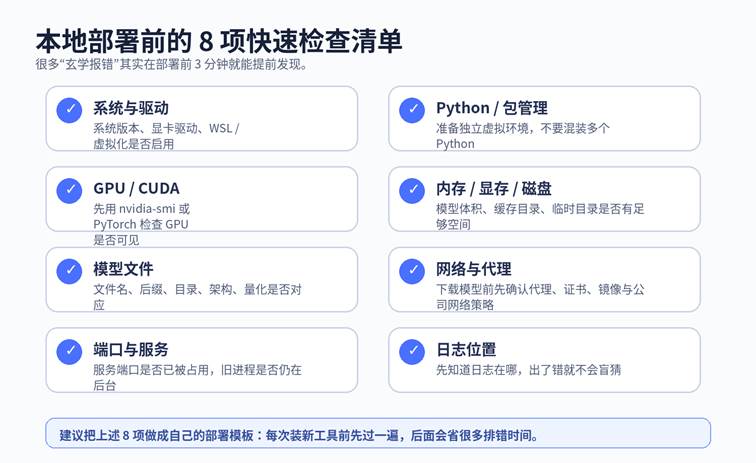Select the 日志位置 card heading
Image resolution: width=756 pixels, height=463 pixels.
click(x=466, y=349)
